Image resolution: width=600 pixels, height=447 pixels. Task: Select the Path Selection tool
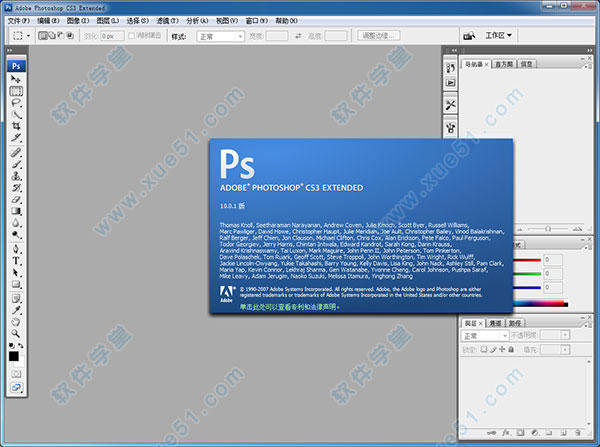[x=16, y=272]
